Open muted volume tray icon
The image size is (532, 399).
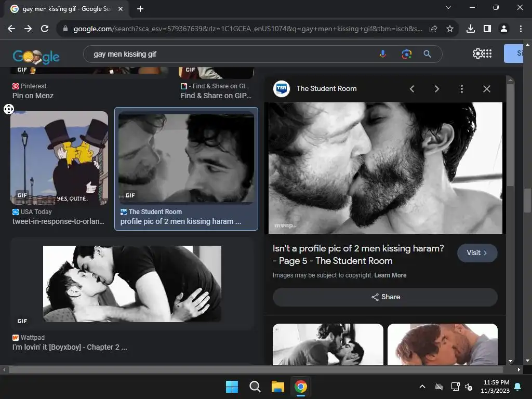[x=469, y=387]
